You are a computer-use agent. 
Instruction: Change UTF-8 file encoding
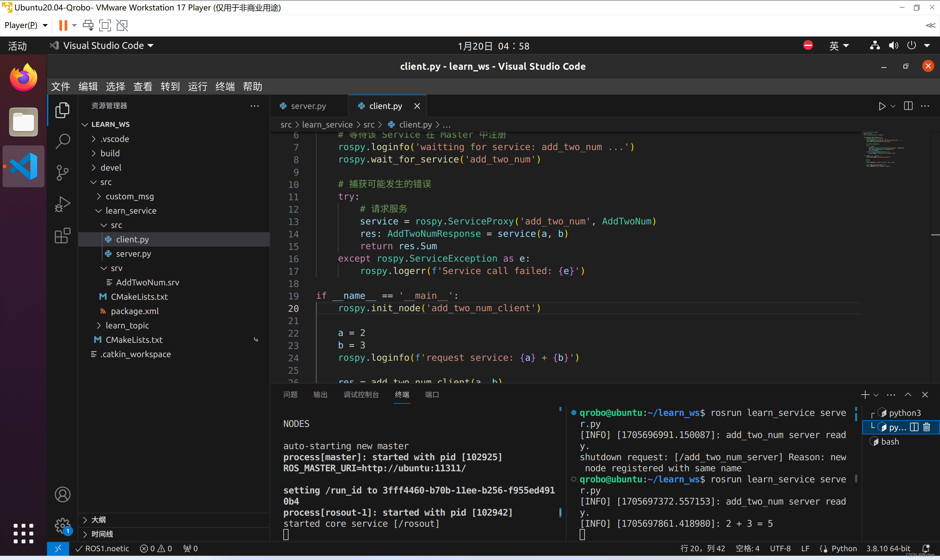780,548
